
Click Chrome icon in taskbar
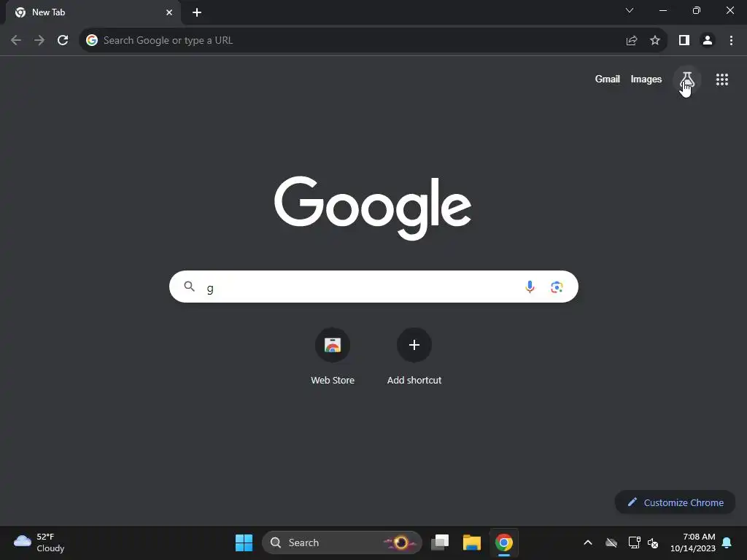point(503,542)
